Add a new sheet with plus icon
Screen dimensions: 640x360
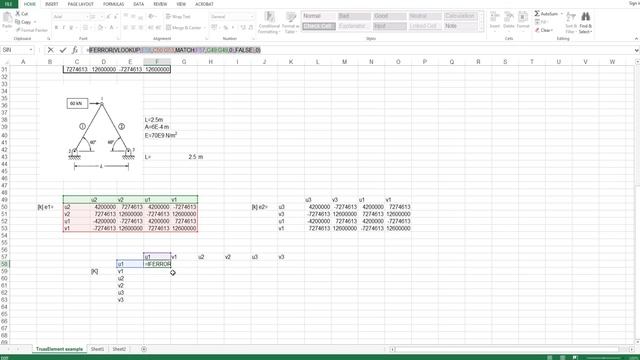[x=144, y=349]
